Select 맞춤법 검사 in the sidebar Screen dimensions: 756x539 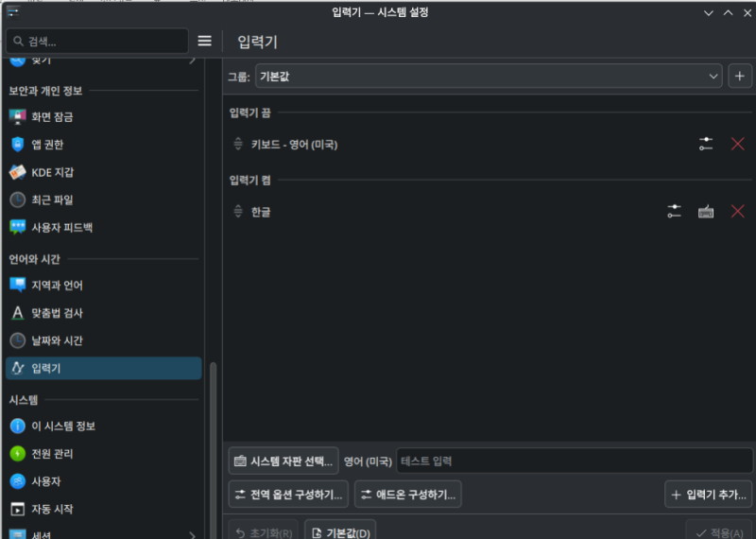point(63,312)
